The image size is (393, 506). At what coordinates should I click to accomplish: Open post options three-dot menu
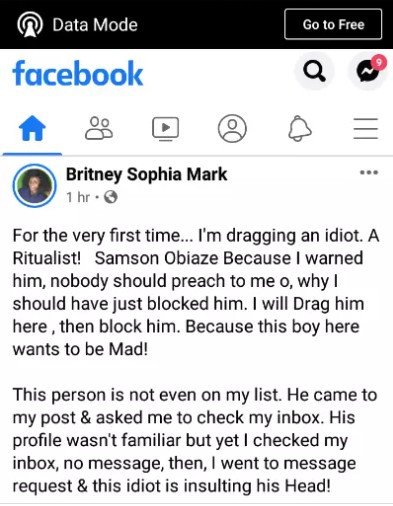coord(369,173)
